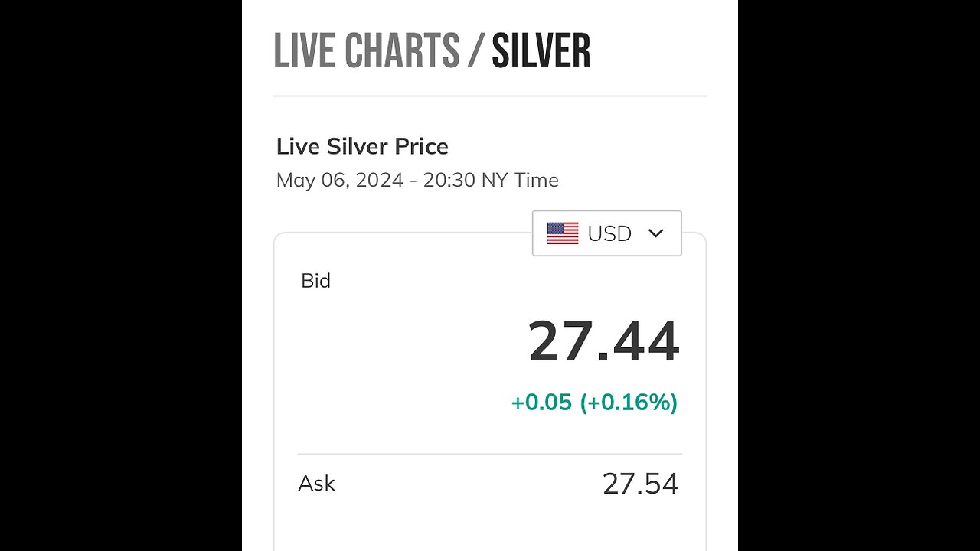Select the Silver breadcrumb title
The width and height of the screenshot is (980, 551).
(541, 52)
